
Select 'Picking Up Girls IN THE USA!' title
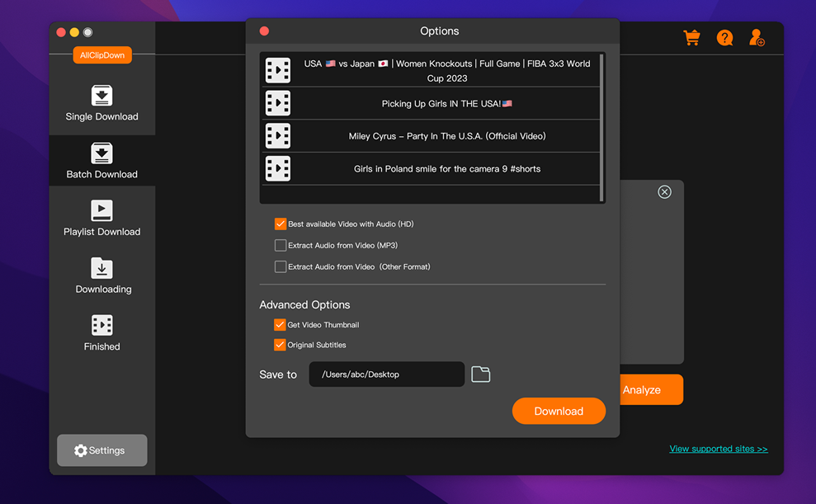point(447,103)
